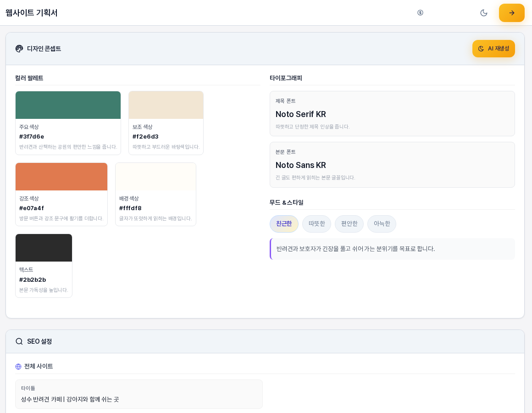Select the green #3f7d6e primary color swatch

pyautogui.click(x=68, y=105)
